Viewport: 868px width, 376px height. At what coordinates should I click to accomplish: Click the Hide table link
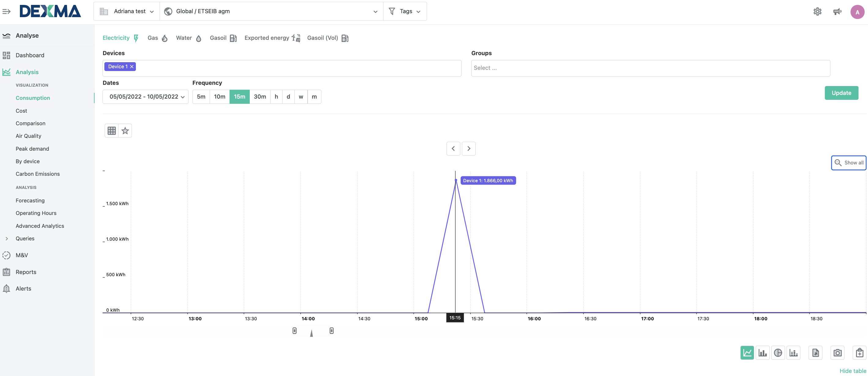point(852,370)
